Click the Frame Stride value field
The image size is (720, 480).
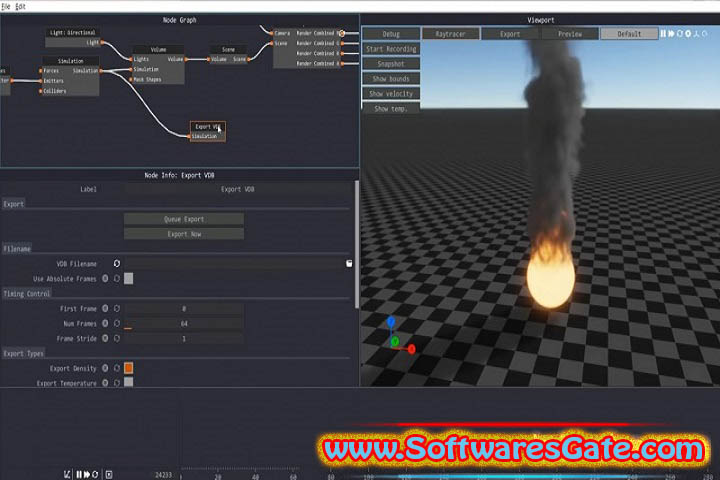click(184, 339)
